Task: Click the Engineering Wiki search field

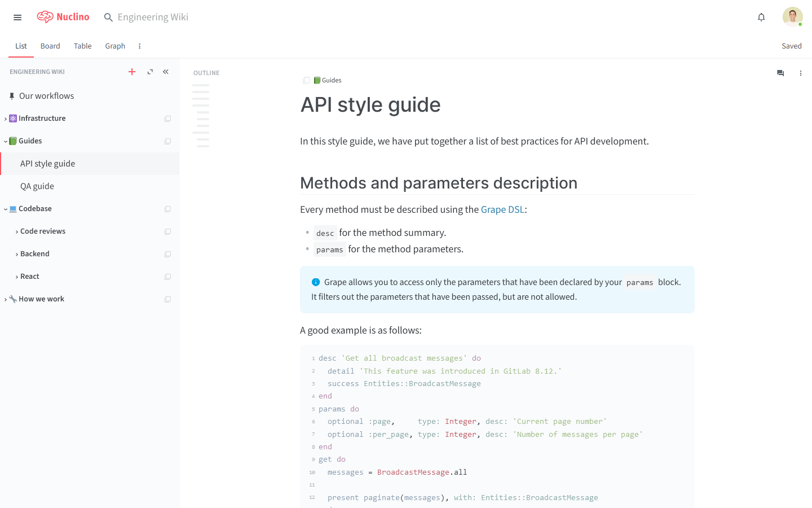Action: [153, 17]
